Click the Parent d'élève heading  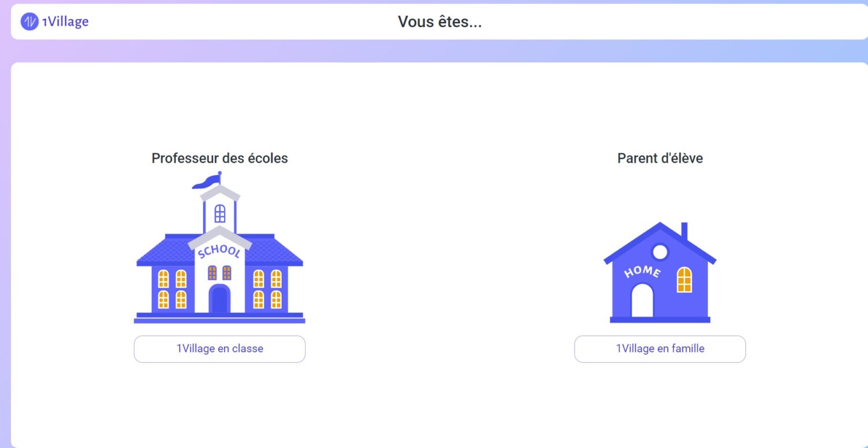[660, 158]
